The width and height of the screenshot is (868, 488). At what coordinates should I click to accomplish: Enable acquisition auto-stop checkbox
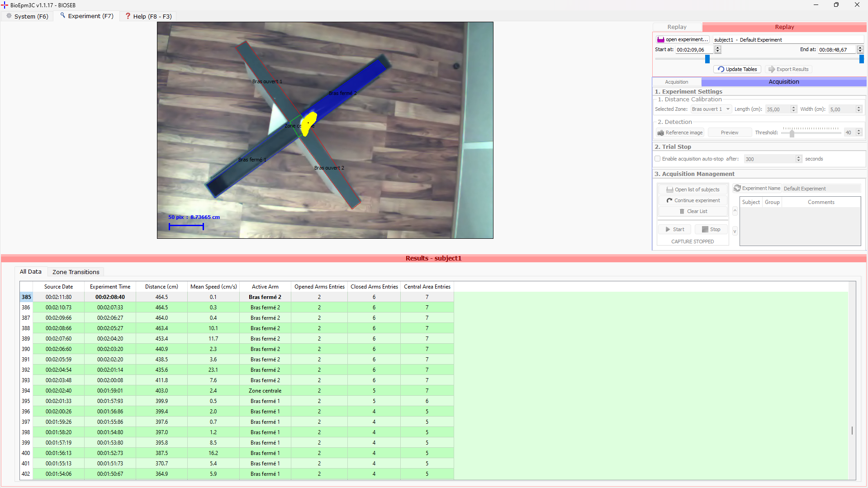658,159
